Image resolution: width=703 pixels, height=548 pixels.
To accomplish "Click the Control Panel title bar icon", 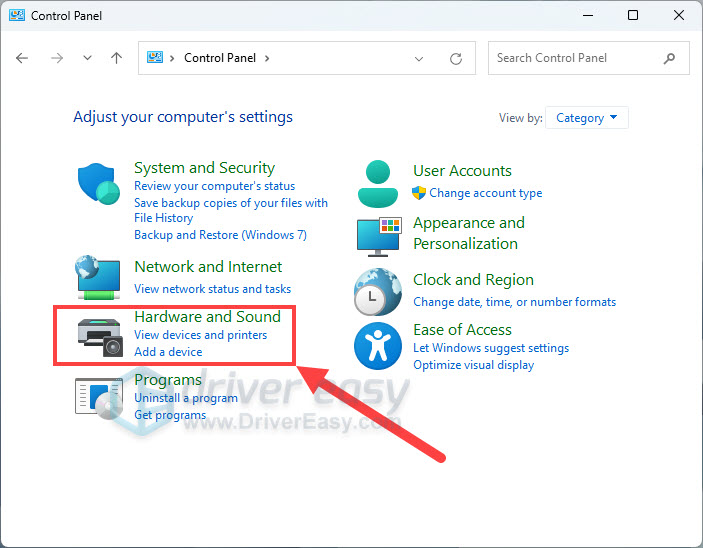I will (17, 15).
